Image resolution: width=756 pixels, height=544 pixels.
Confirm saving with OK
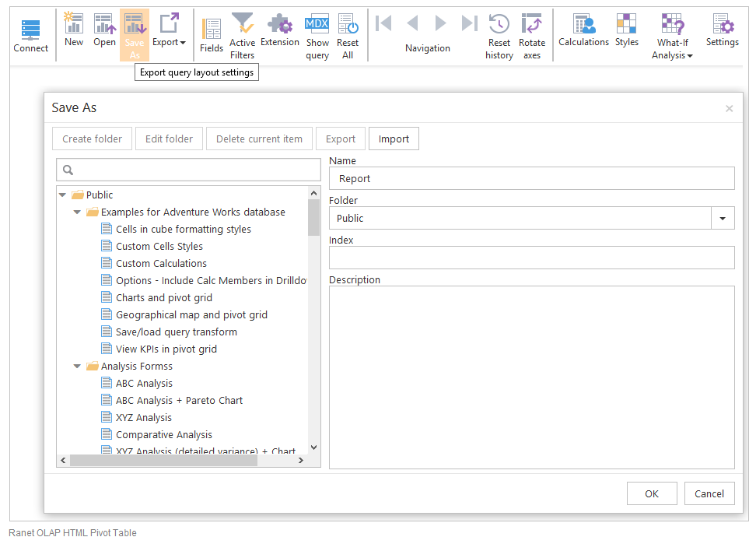(652, 493)
